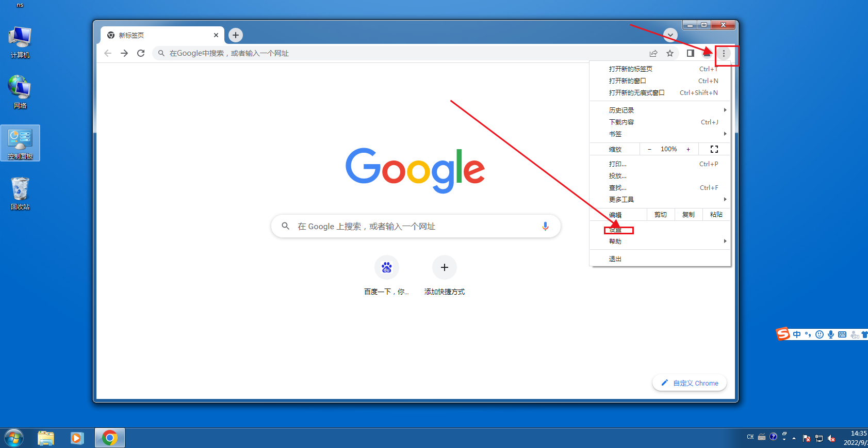The width and height of the screenshot is (868, 448).
Task: Open the emoji smiley on IME bar
Action: tap(820, 334)
